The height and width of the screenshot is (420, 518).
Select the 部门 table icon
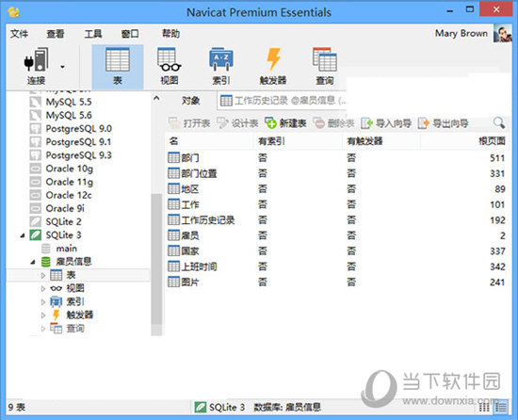pyautogui.click(x=174, y=158)
